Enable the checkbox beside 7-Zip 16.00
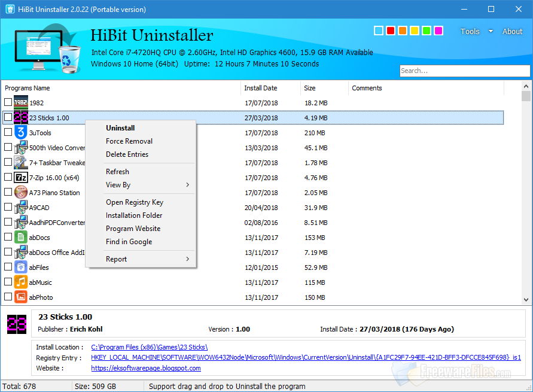533x392 pixels. pyautogui.click(x=9, y=177)
